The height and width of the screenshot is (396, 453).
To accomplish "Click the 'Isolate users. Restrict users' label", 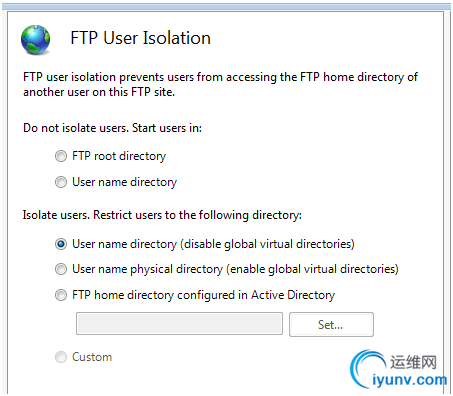I will [162, 215].
